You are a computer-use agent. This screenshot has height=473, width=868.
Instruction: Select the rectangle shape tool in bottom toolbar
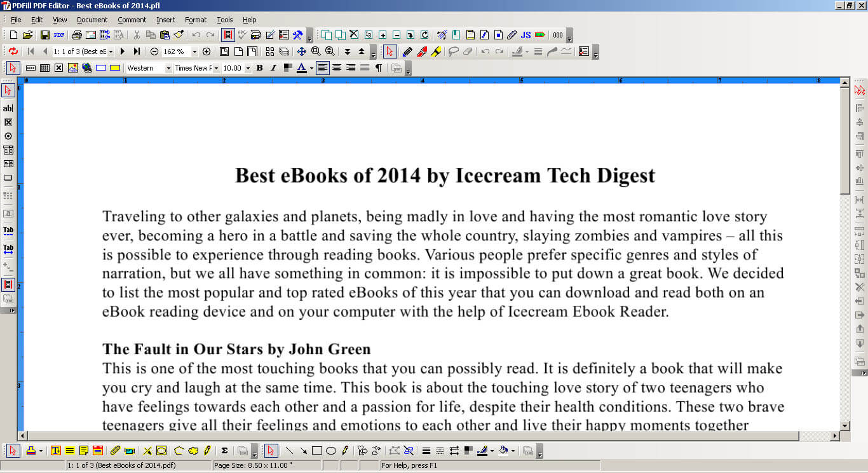click(x=317, y=451)
